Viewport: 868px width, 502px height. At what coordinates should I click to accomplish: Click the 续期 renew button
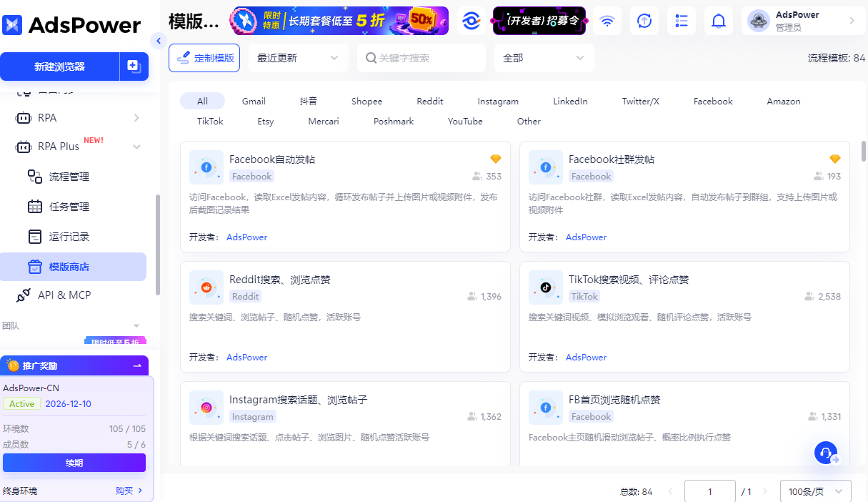tap(74, 463)
